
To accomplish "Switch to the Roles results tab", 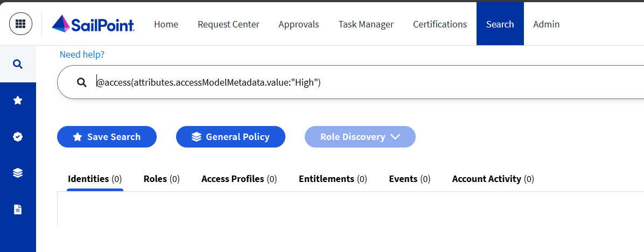I will click(162, 179).
